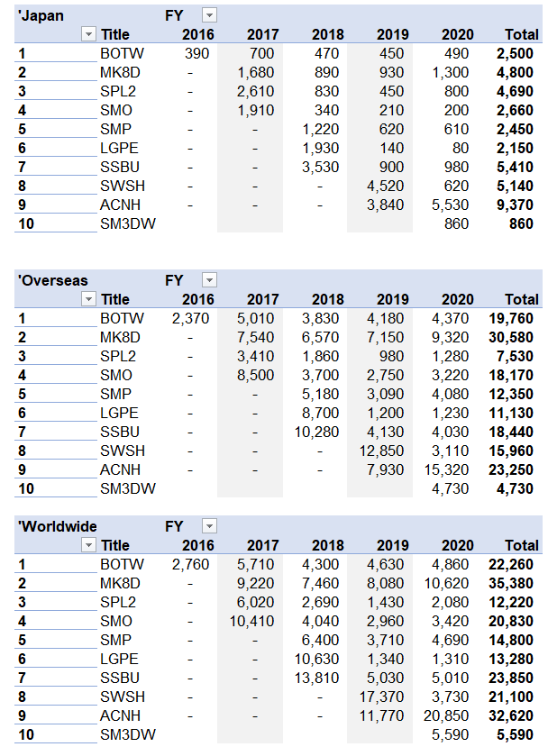This screenshot has height=756, width=548.
Task: Click the cell with value 8,700
Action: pyautogui.click(x=320, y=413)
